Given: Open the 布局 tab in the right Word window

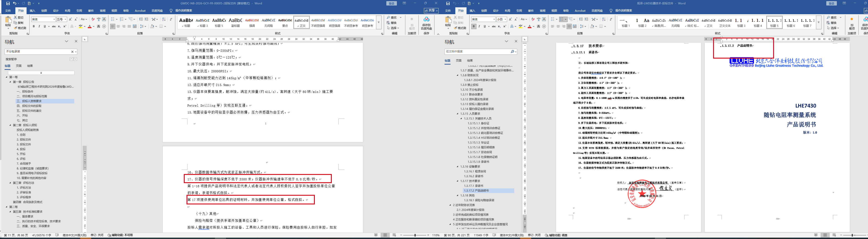Looking at the screenshot, I should click(508, 11).
